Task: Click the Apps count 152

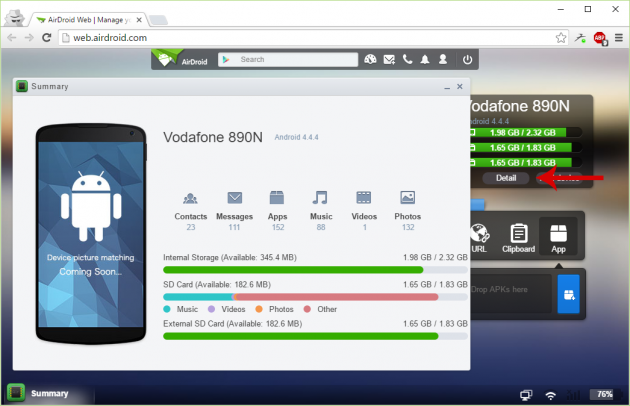Action: click(278, 227)
